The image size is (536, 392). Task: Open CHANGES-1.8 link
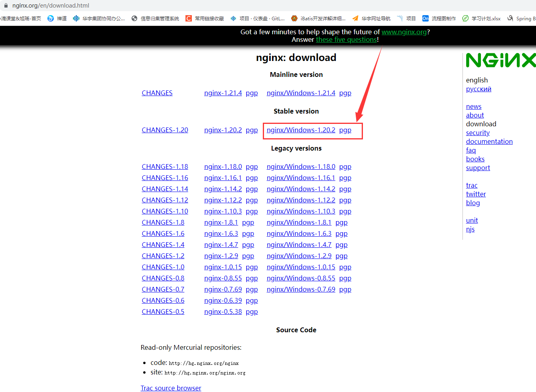tap(163, 222)
